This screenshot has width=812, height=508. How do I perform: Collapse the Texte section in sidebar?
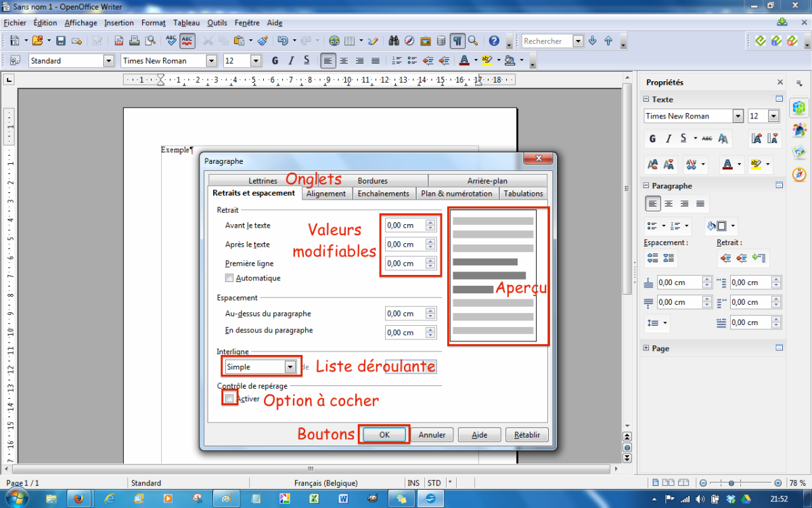coord(646,100)
